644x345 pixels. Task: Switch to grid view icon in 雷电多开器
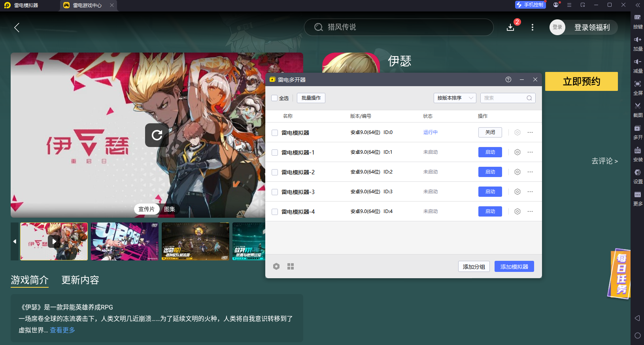click(x=291, y=266)
